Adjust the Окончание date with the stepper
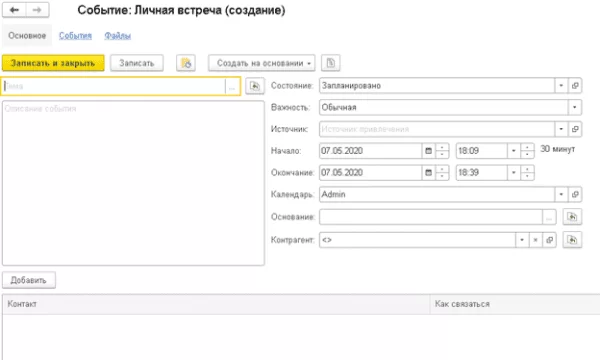600x360 pixels. coord(442,173)
